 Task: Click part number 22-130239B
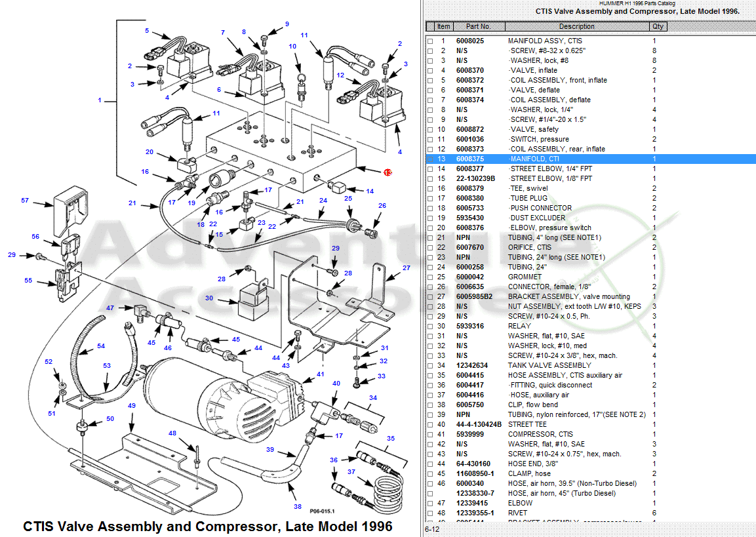pos(476,178)
